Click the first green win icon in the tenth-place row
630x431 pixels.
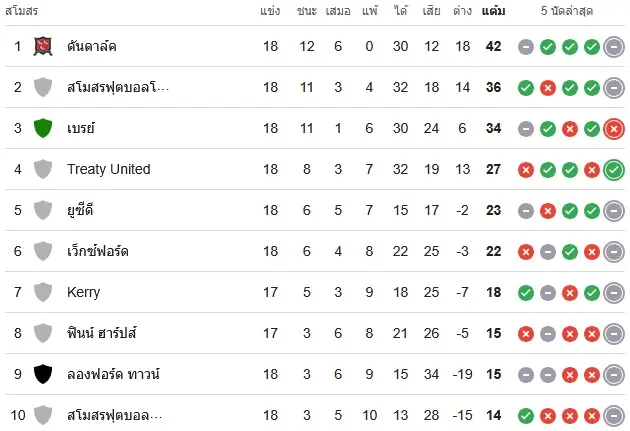526,416
